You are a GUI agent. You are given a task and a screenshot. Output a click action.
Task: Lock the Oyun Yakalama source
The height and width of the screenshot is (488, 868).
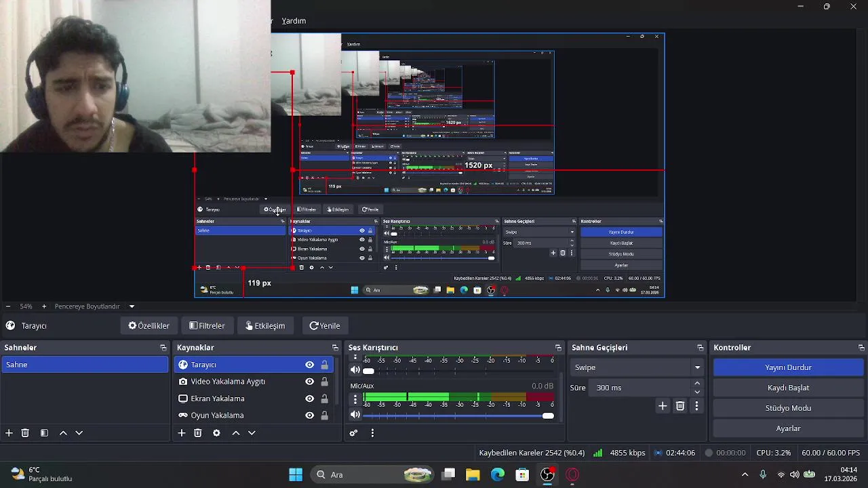[324, 415]
